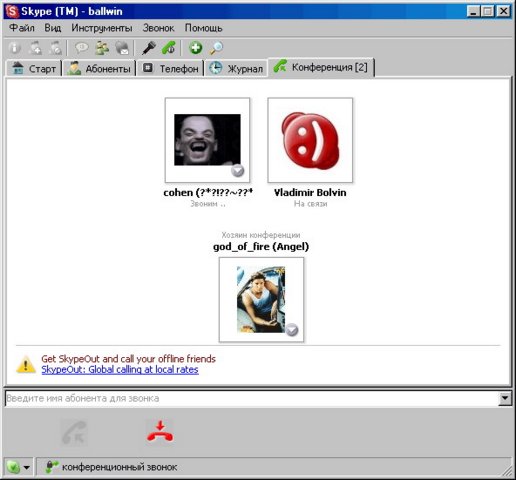This screenshot has width=516, height=480.
Task: Open the chat speech-bubble icon
Action: tap(82, 48)
